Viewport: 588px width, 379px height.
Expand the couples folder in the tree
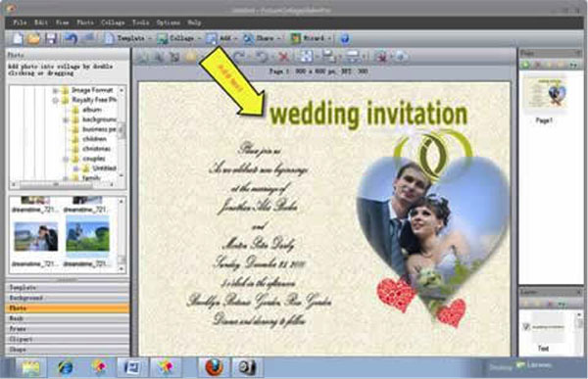pyautogui.click(x=66, y=159)
